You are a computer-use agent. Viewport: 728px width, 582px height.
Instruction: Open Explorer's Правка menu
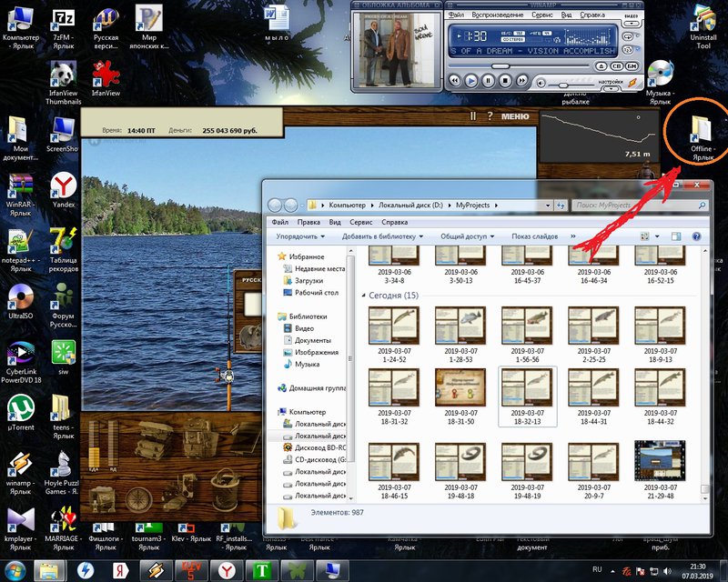(x=308, y=222)
